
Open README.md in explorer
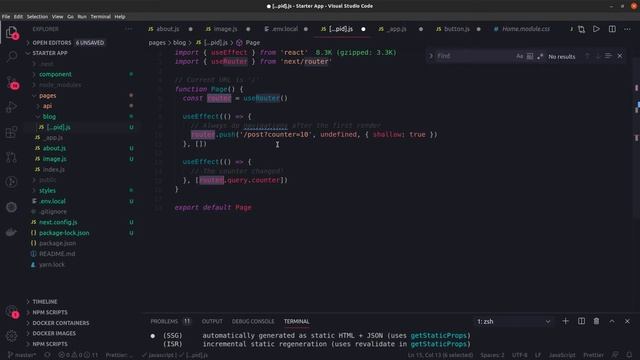click(x=57, y=254)
